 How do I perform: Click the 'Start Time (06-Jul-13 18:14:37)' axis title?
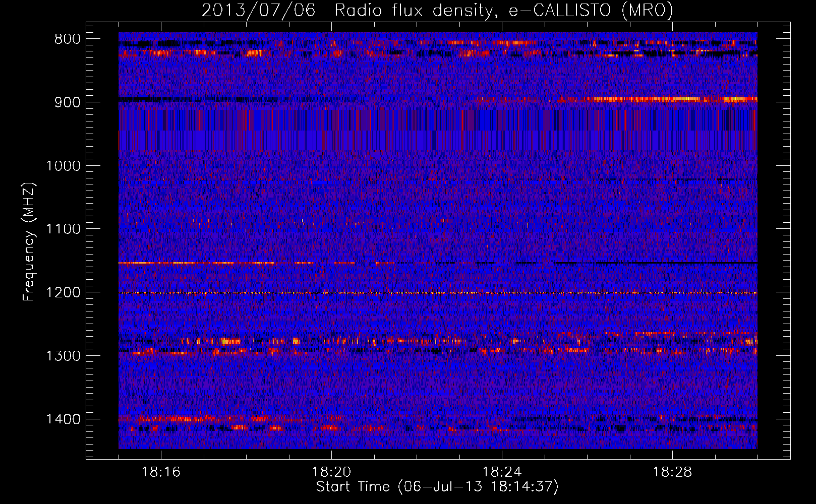(x=437, y=487)
